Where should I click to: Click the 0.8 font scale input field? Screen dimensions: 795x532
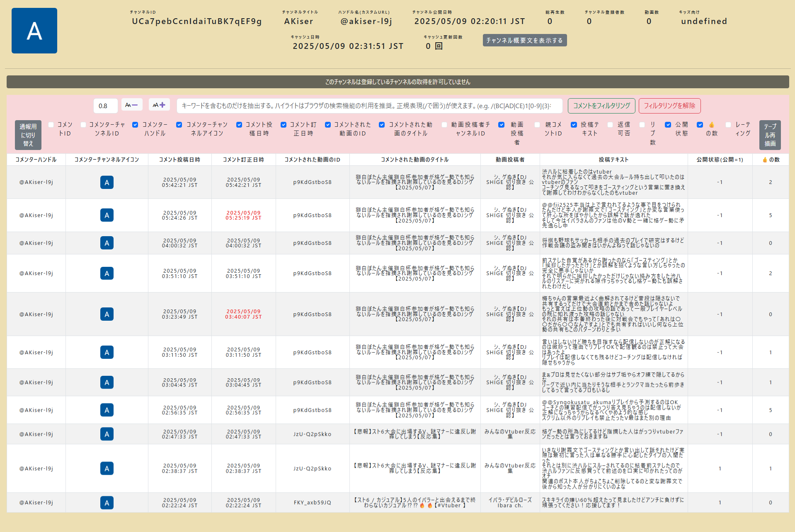coord(106,106)
